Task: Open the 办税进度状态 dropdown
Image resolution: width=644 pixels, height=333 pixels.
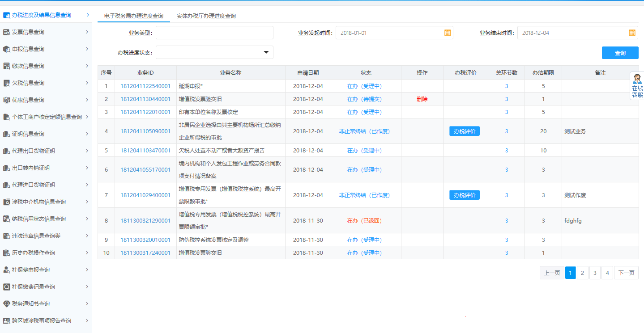Action: tap(267, 52)
